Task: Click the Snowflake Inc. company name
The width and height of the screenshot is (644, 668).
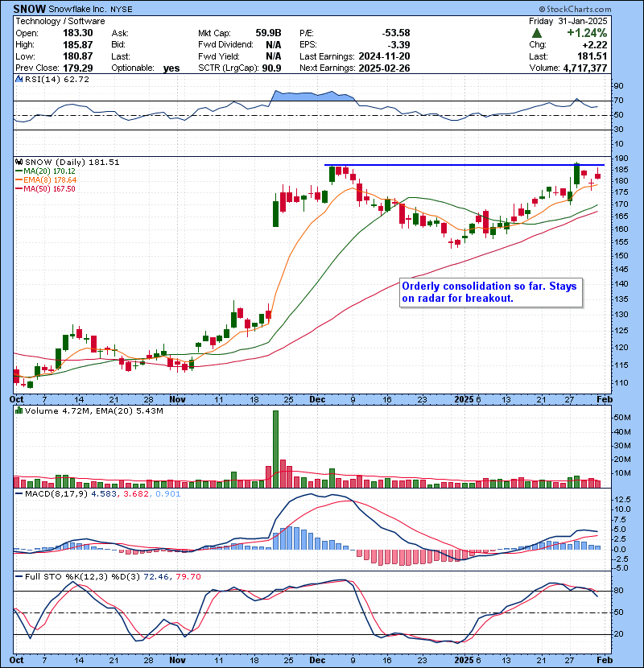Action: [79, 9]
